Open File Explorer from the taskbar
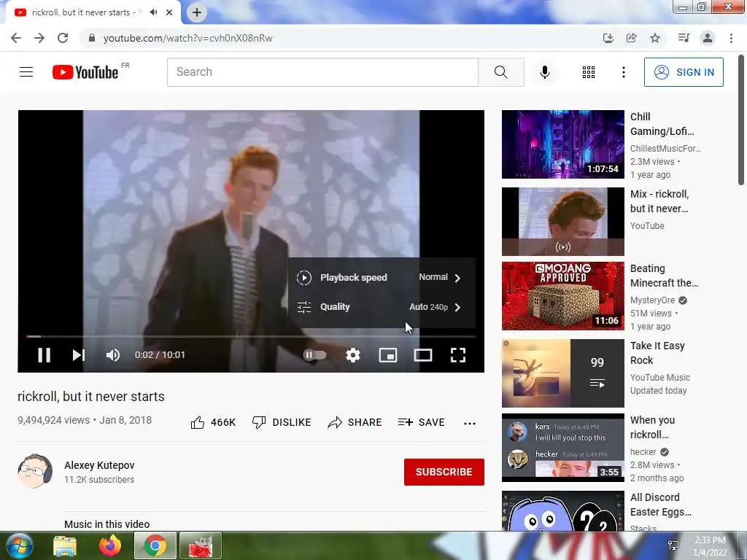The image size is (747, 560). click(x=65, y=545)
